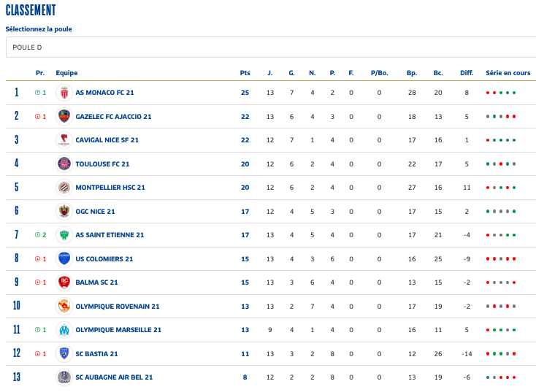Click the AS Saint Etienne club logo
Image resolution: width=536 pixels, height=392 pixels.
(64, 235)
